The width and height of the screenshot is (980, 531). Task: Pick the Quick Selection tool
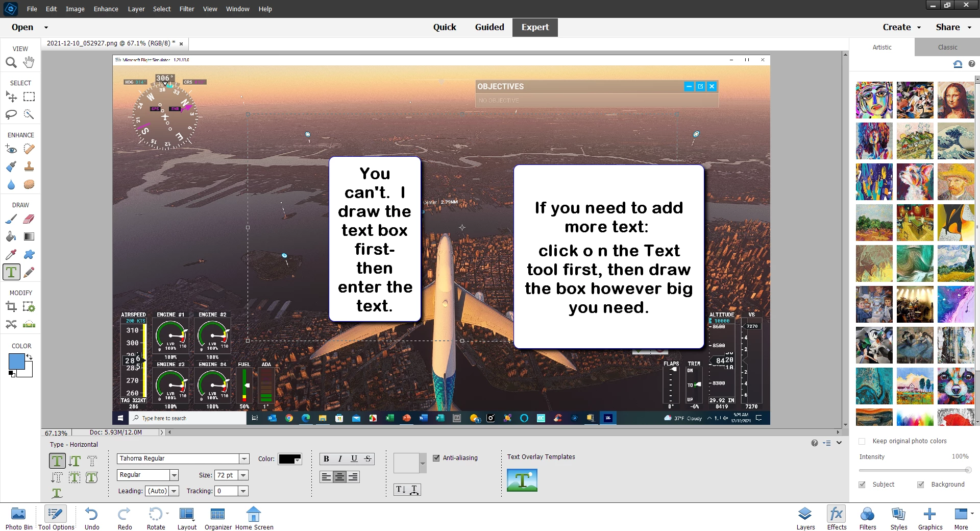click(x=29, y=114)
